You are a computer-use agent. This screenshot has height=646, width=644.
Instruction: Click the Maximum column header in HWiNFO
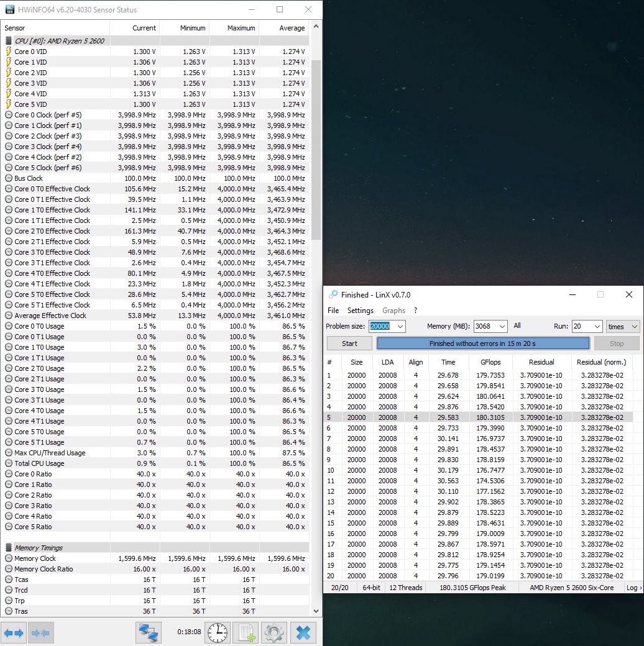(234, 27)
